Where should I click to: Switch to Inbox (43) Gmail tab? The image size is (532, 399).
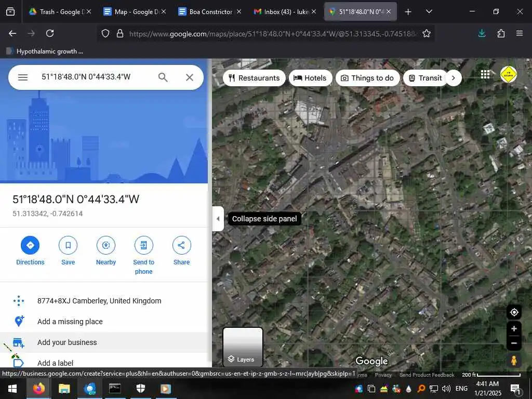click(284, 11)
